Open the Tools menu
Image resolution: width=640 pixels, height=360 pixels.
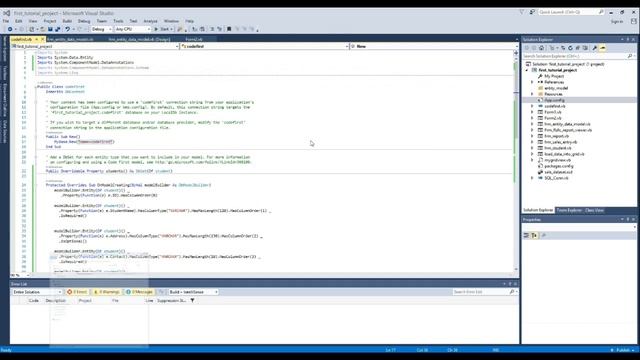point(118,21)
